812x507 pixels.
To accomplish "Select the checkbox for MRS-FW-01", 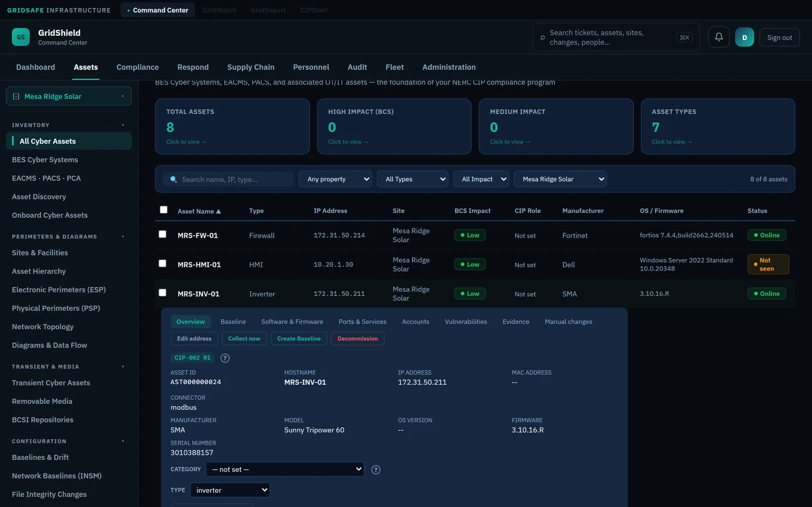I will click(162, 234).
